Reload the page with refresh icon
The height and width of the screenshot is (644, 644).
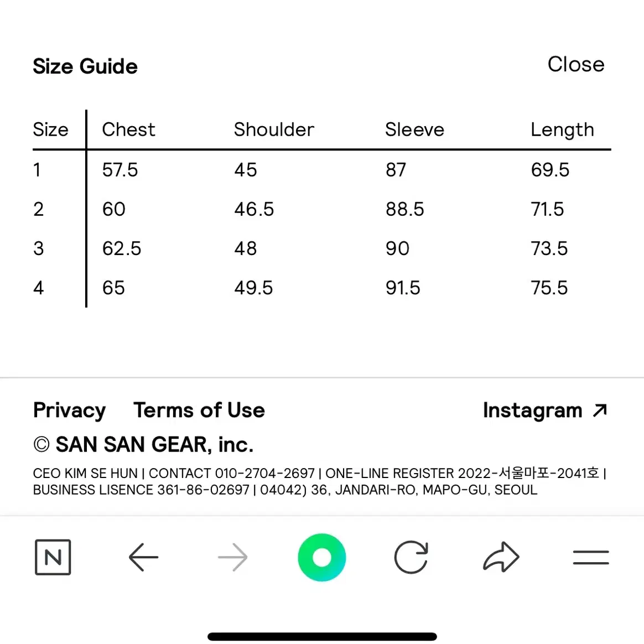click(x=411, y=557)
